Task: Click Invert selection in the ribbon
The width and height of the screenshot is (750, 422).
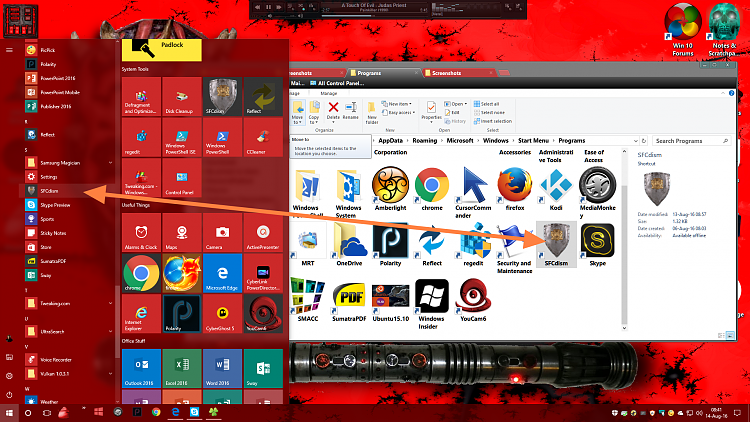Action: 493,121
